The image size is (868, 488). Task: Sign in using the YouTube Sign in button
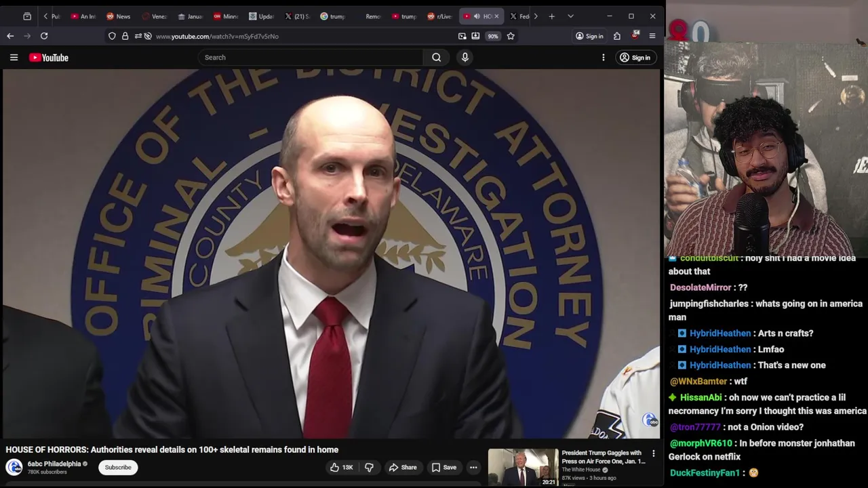635,58
